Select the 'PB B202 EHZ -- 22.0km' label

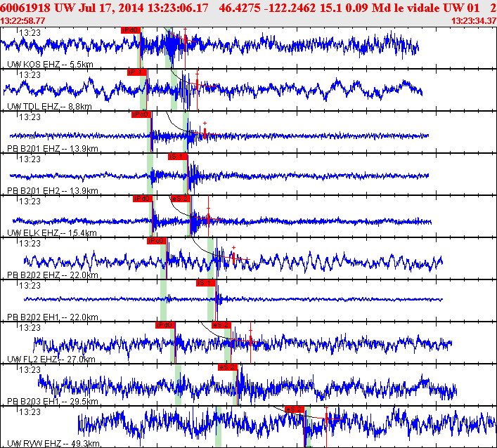click(x=52, y=275)
